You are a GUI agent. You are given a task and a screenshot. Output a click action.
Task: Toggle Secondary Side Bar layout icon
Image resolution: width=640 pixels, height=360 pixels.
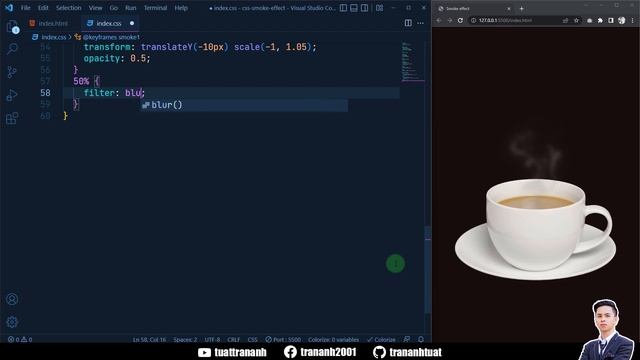tap(364, 8)
